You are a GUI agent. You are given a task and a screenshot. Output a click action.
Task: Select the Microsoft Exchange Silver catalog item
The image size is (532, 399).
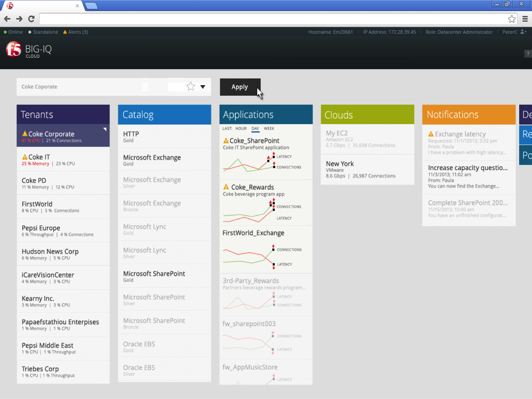[x=164, y=183]
